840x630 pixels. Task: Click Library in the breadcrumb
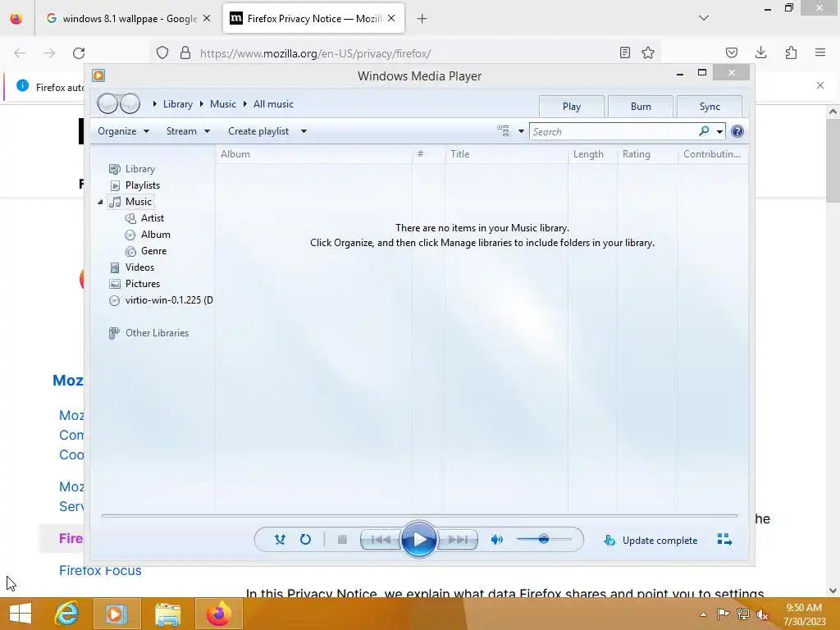pyautogui.click(x=178, y=104)
